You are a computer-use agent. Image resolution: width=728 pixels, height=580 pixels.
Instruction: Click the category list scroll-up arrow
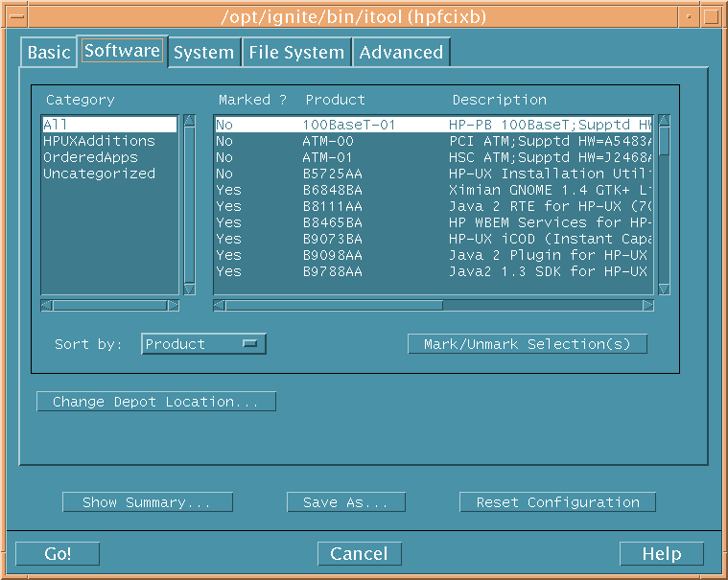tap(188, 122)
